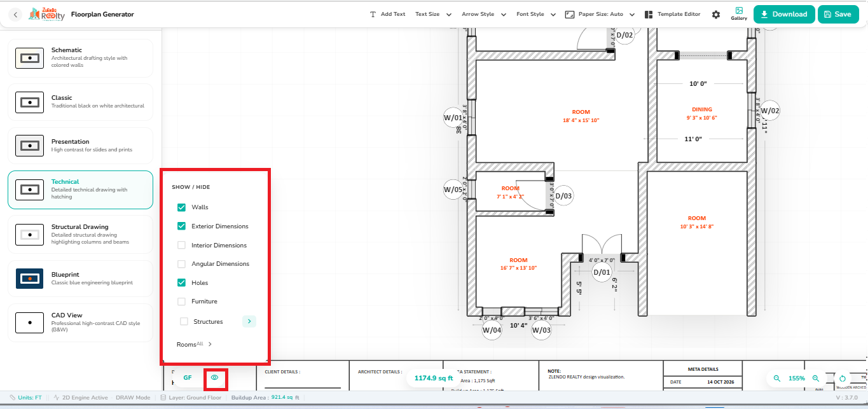Image resolution: width=868 pixels, height=409 pixels.
Task: Click Add Text in the toolbar
Action: coord(387,14)
